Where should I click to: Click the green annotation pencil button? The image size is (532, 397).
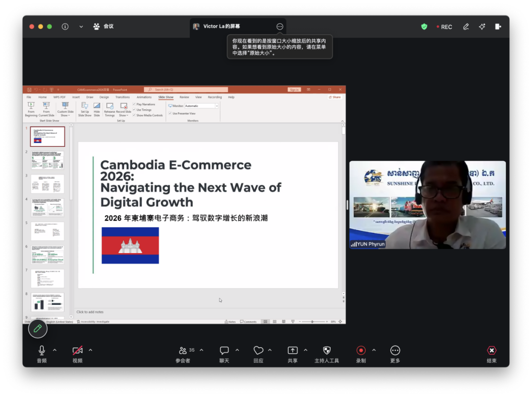coord(37,328)
